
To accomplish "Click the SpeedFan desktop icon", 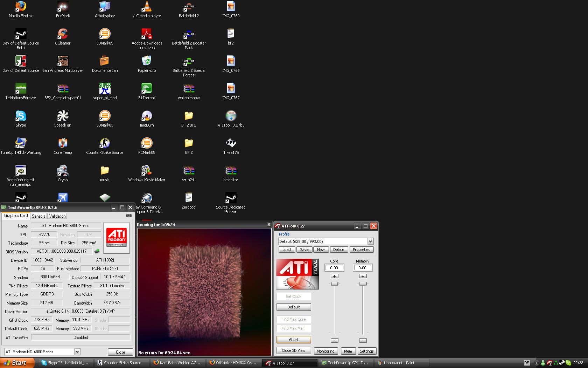I will coord(63,119).
